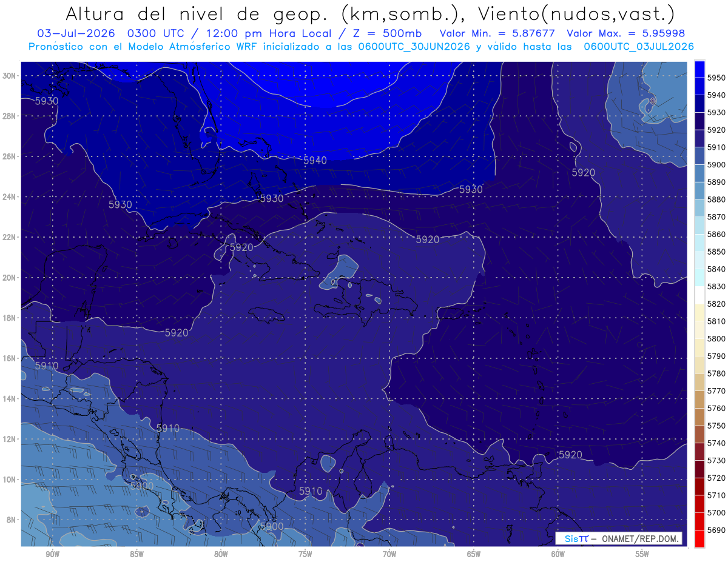Click the bright red swatch below the 5690 legend label

click(699, 538)
